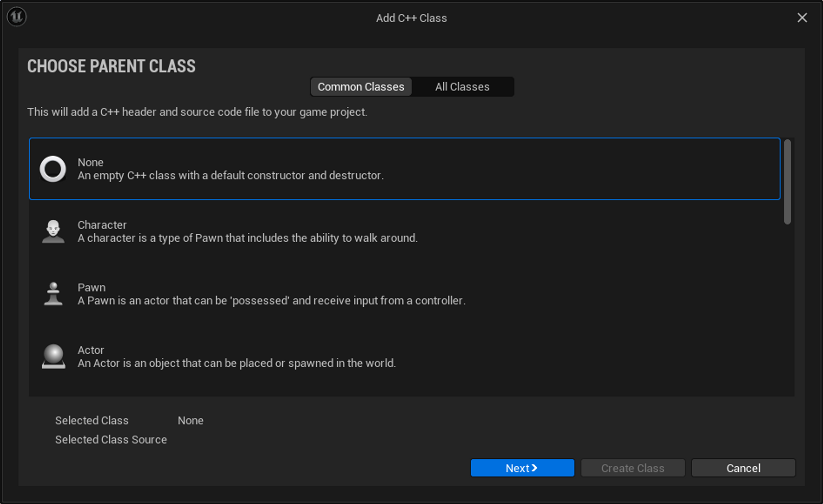Click the arrow chevron on Next button
Screen dimensions: 823x504
pos(535,468)
